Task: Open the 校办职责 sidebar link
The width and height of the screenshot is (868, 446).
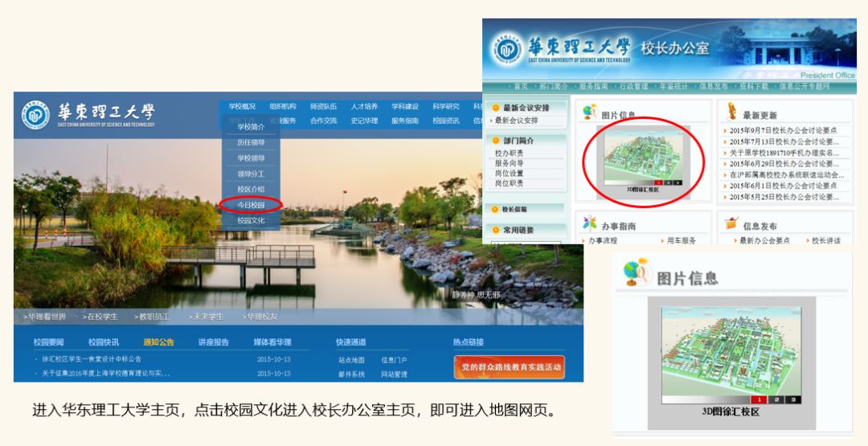Action: 510,153
